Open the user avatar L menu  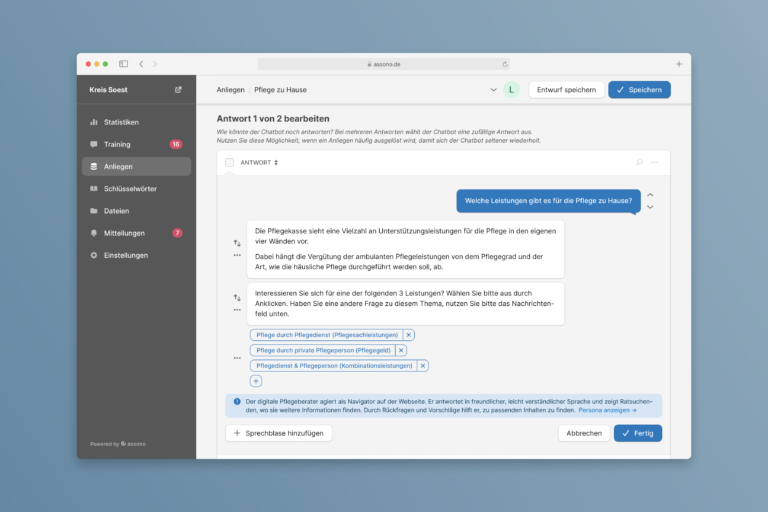coord(511,90)
